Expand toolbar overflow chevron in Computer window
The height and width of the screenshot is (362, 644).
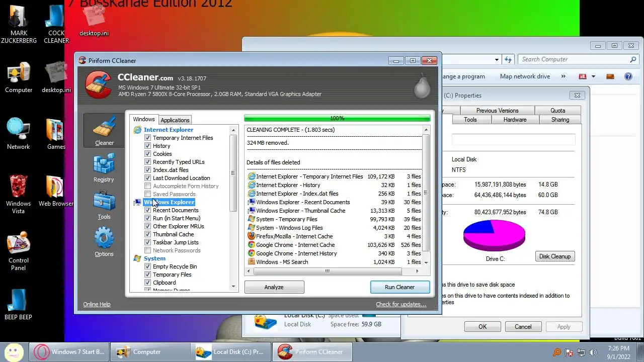pyautogui.click(x=563, y=76)
